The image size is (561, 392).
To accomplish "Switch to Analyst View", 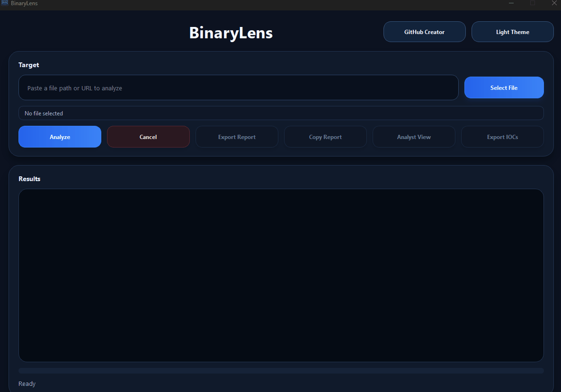I will point(414,137).
